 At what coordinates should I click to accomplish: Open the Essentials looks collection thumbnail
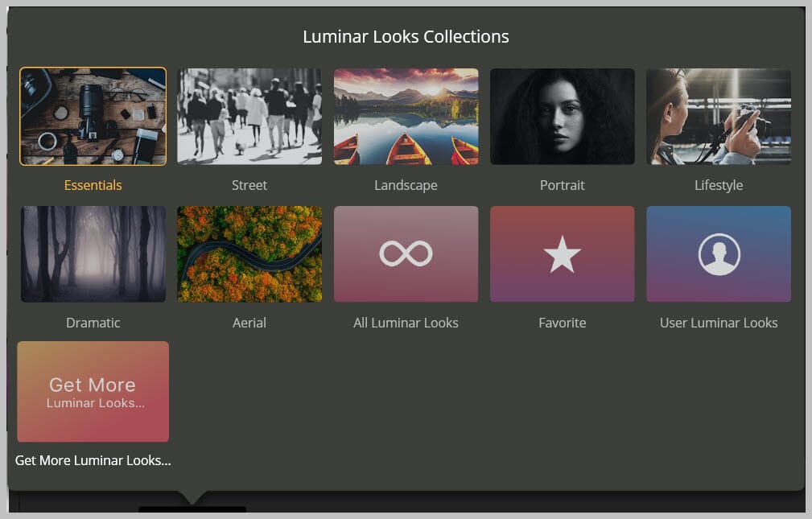pyautogui.click(x=93, y=117)
